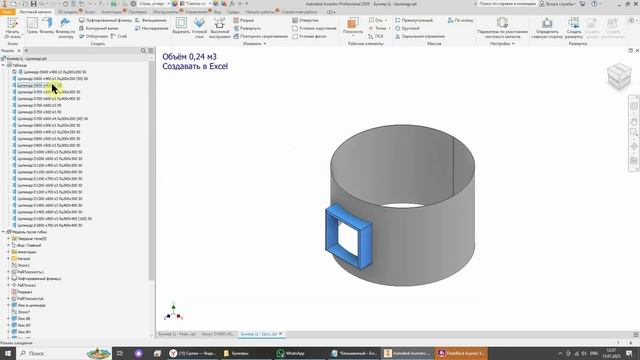
Task: Open Sheet Metal Defaults settings
Action: (502, 28)
